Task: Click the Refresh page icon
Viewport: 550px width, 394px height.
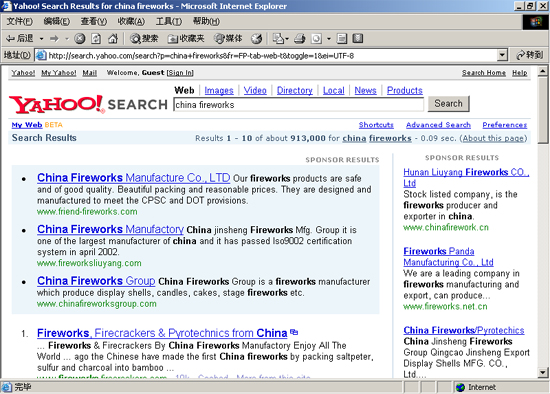Action: pyautogui.click(x=96, y=39)
